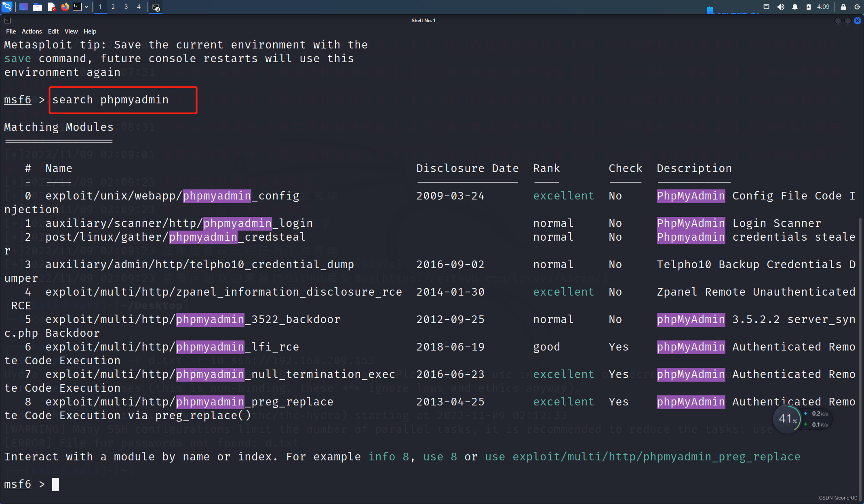Open the notifications bell icon
Viewport: 864px width, 504px height.
[x=795, y=6]
